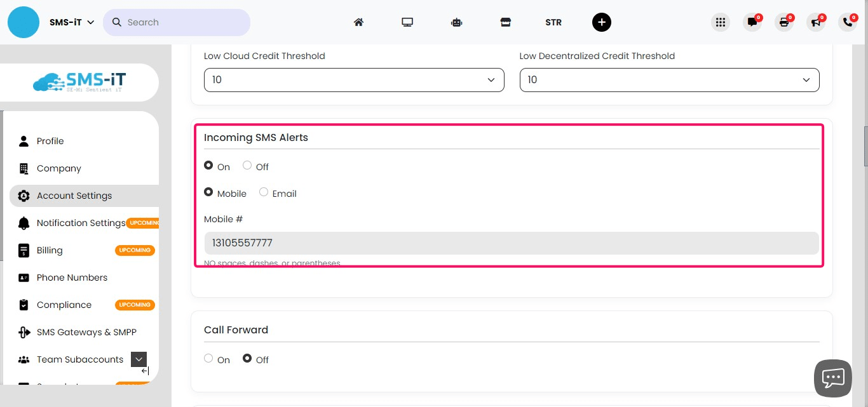Turn on Call Forward
The height and width of the screenshot is (407, 868).
[208, 359]
